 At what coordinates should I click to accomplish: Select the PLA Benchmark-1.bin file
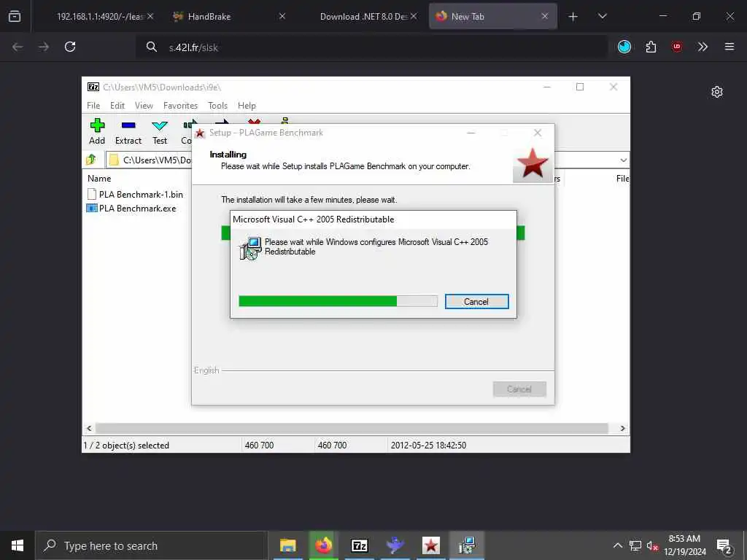[x=136, y=194]
